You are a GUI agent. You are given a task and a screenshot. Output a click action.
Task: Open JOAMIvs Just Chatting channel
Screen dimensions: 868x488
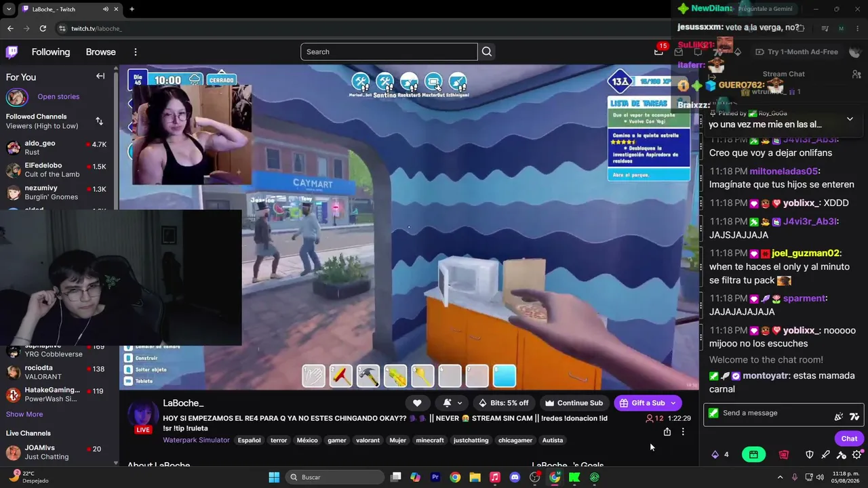(57, 453)
